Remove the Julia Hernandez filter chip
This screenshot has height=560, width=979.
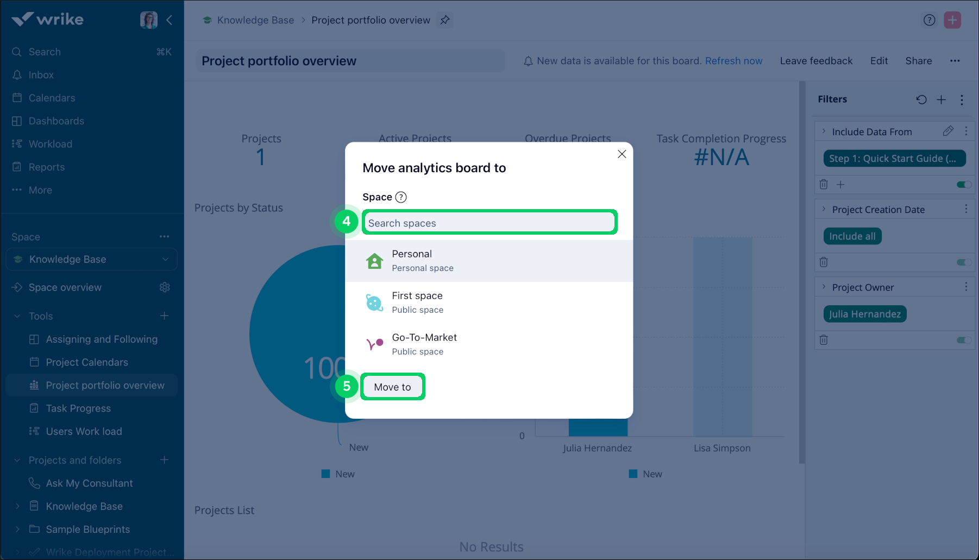(x=864, y=314)
